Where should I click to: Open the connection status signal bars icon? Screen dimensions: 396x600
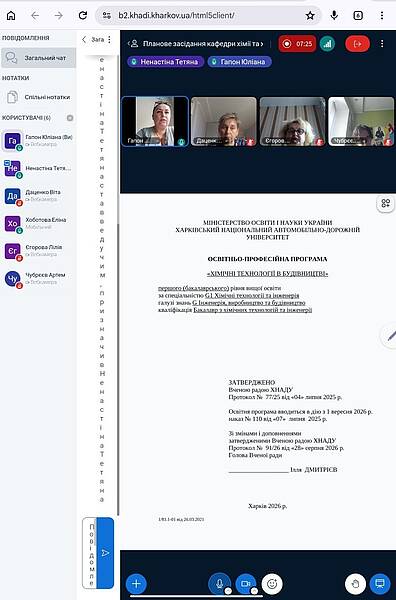(x=327, y=44)
